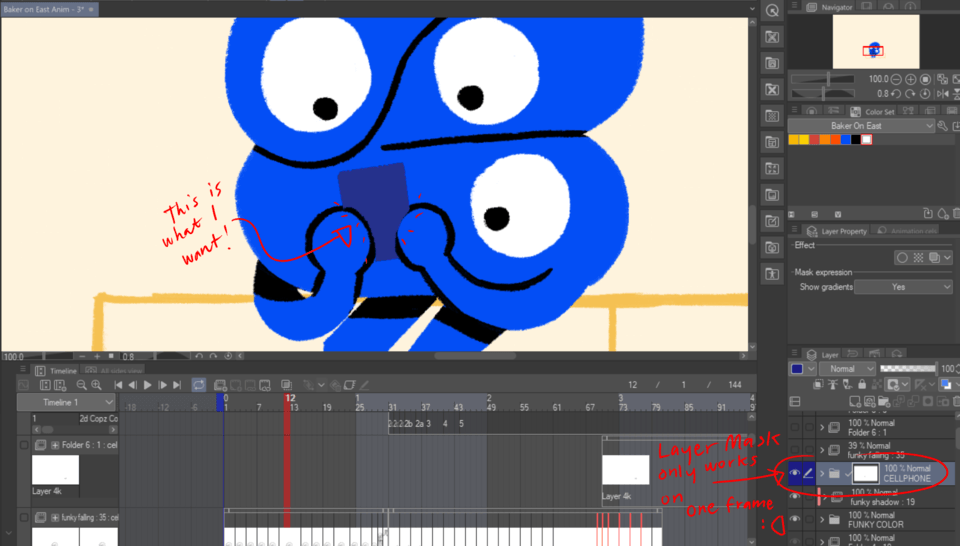
Task: Hide the FUNKY COLOR layer
Action: [x=795, y=520]
